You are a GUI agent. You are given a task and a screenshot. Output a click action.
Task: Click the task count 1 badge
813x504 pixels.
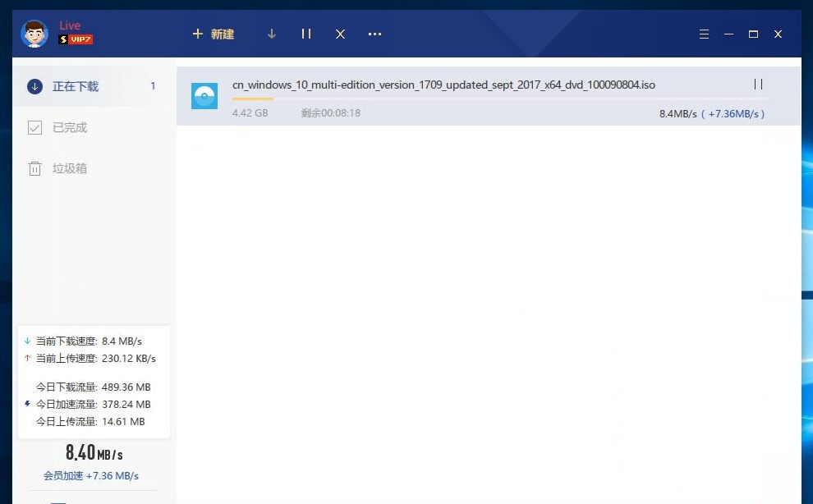coord(153,86)
